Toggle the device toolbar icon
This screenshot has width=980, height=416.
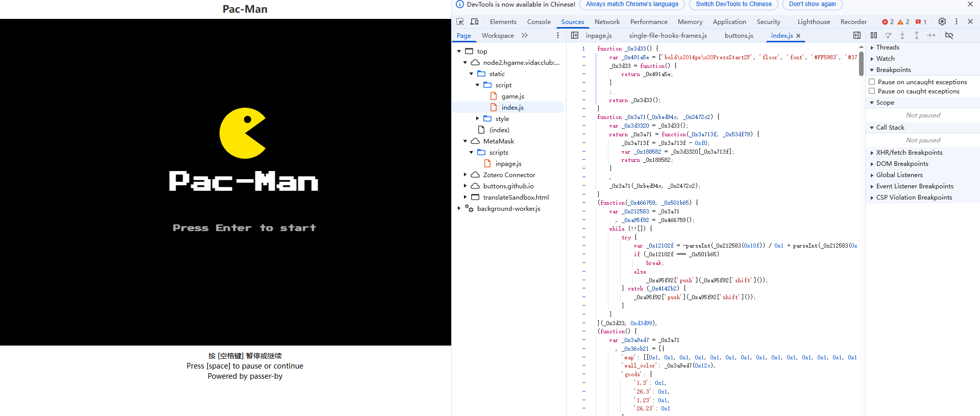[474, 21]
